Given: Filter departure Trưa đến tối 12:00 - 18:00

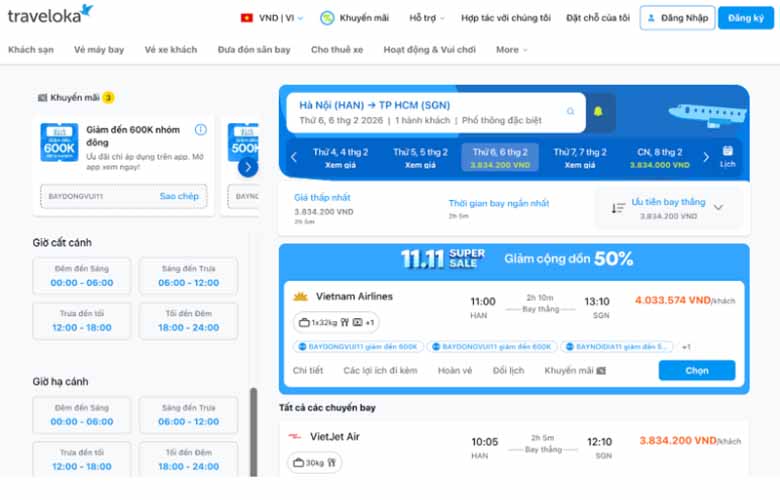Looking at the screenshot, I should (x=82, y=321).
